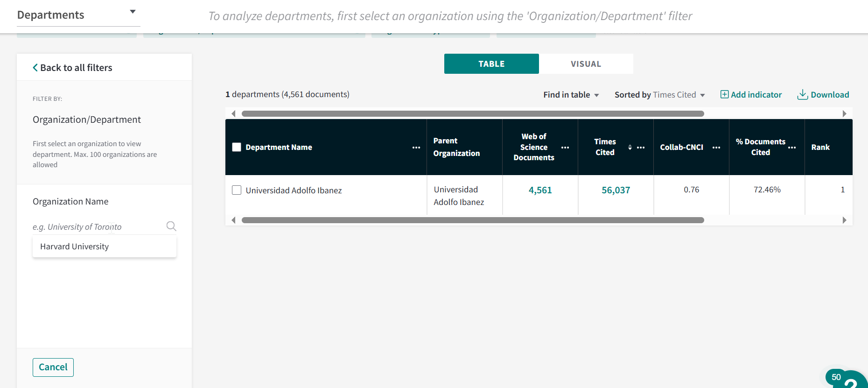Click the Download arrow icon
868x388 pixels.
802,94
